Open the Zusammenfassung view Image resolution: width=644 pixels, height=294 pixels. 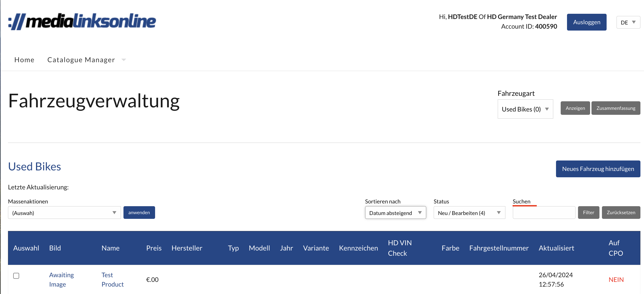coord(616,108)
